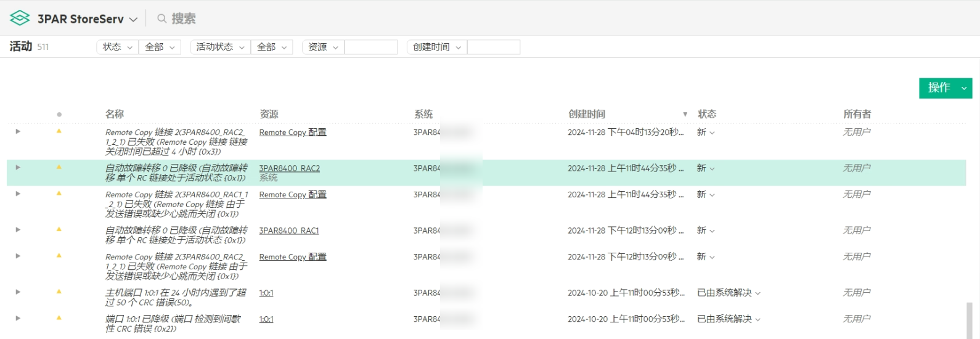Open the green 操作 actions button
Image resolution: width=980 pixels, height=339 pixels.
point(945,88)
